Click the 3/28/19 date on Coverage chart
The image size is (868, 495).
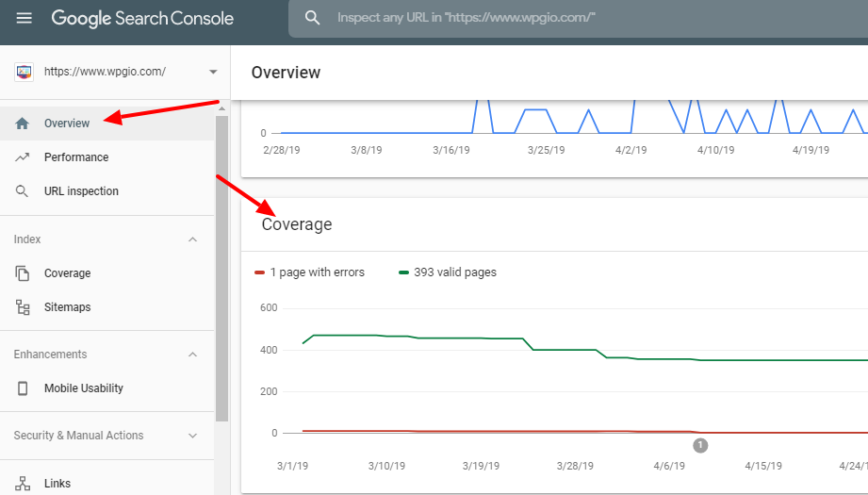575,466
